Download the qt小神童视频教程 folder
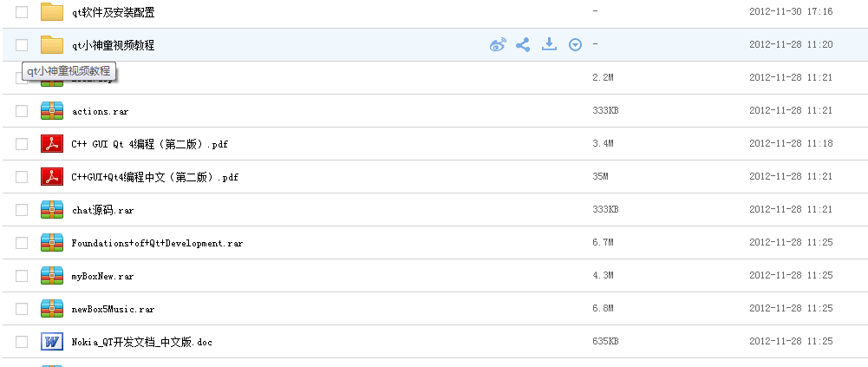 coord(549,44)
